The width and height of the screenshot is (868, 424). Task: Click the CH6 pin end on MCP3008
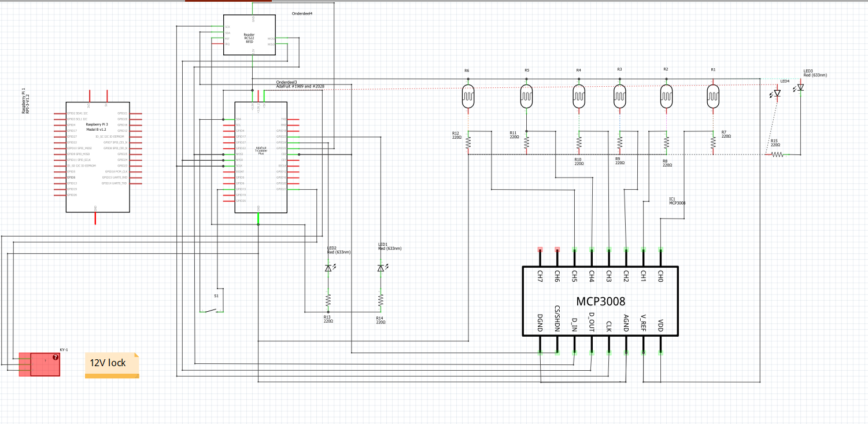[557, 250]
